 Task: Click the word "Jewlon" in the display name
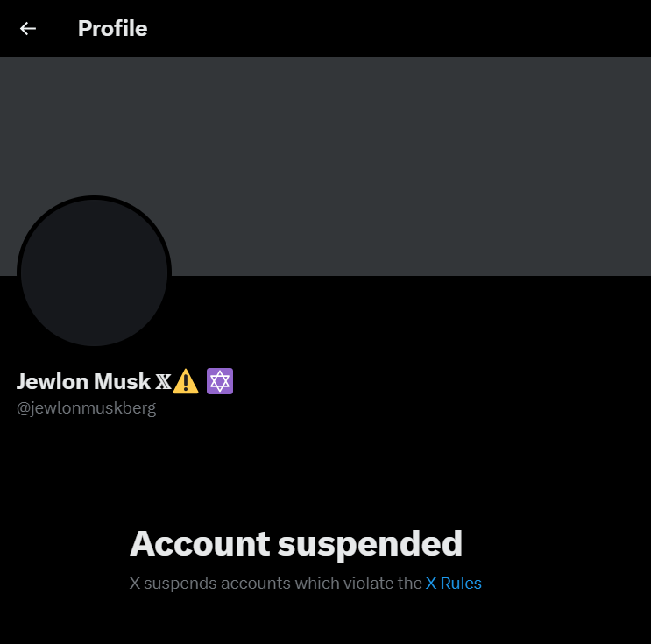(x=53, y=381)
